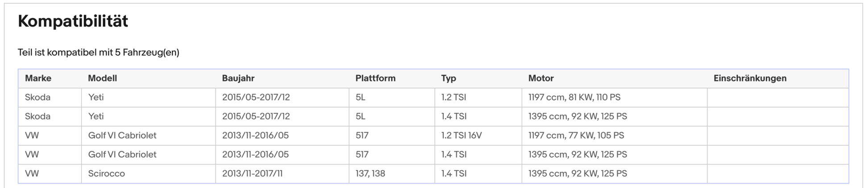
Task: Click the "Marke" column header
Action: [x=38, y=78]
